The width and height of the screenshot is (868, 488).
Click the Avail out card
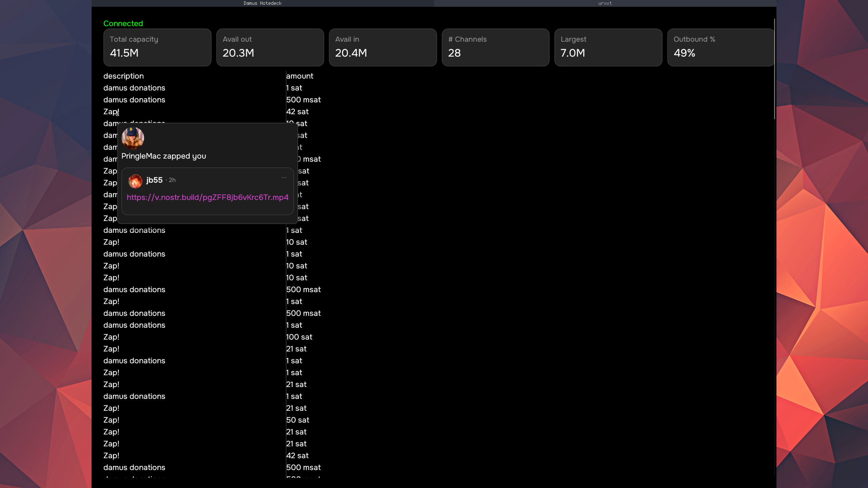270,47
